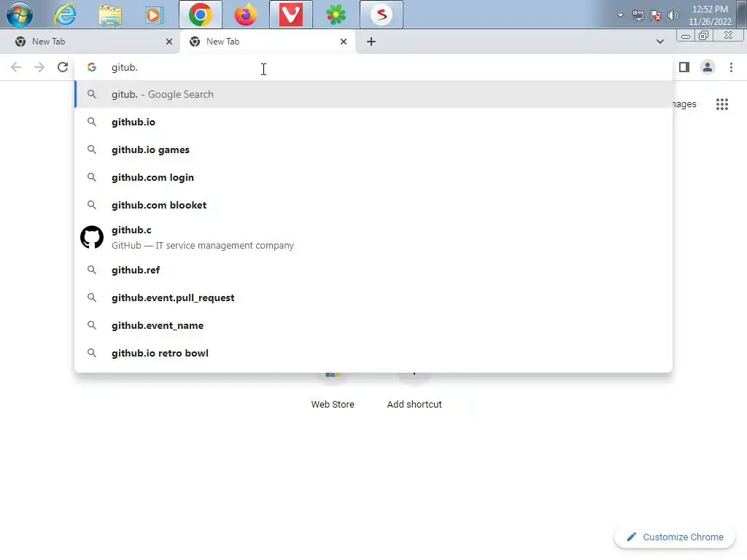747x560 pixels.
Task: Open Windows Media Player from the taskbar
Action: pyautogui.click(x=155, y=15)
